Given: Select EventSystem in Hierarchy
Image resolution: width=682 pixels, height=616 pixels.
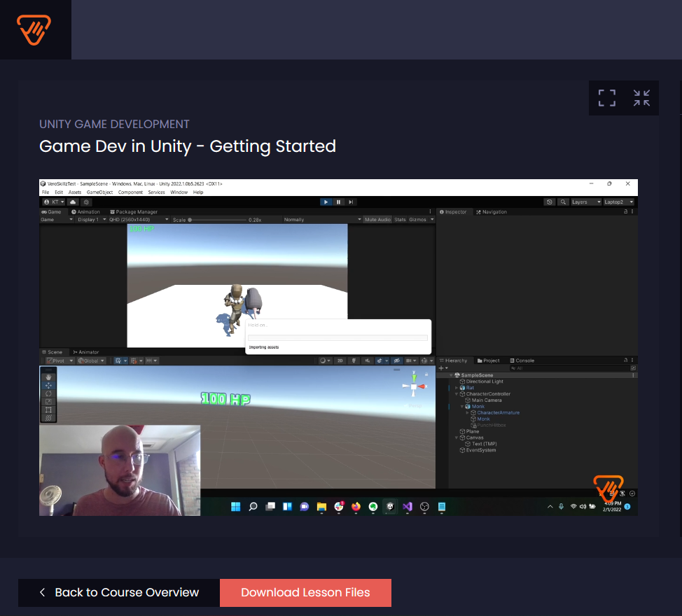Looking at the screenshot, I should 480,450.
